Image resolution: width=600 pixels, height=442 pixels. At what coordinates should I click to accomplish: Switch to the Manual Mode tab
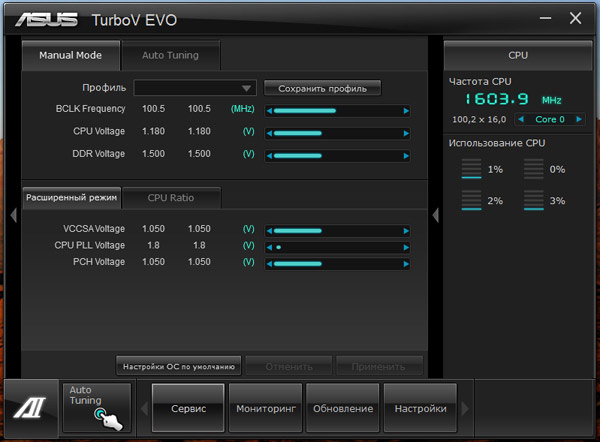click(x=71, y=55)
